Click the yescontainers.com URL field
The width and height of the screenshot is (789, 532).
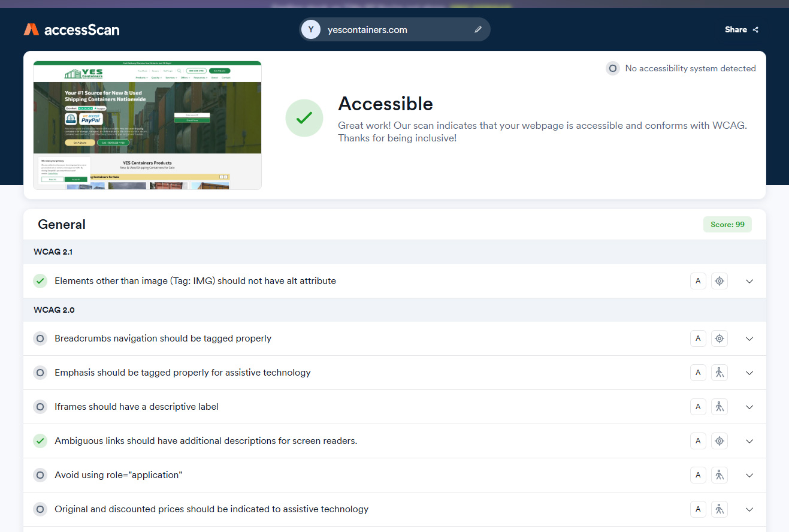coord(389,29)
